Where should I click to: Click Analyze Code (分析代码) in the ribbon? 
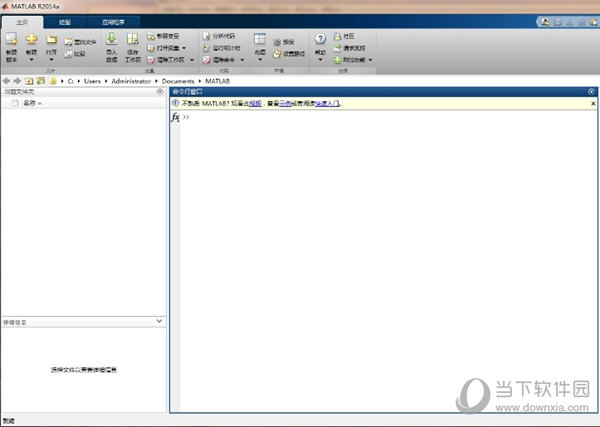[x=219, y=36]
